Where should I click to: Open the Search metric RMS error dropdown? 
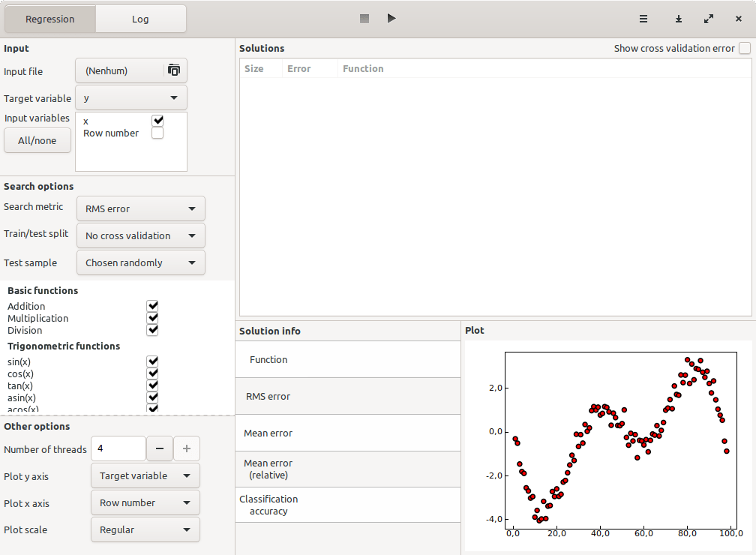click(141, 208)
